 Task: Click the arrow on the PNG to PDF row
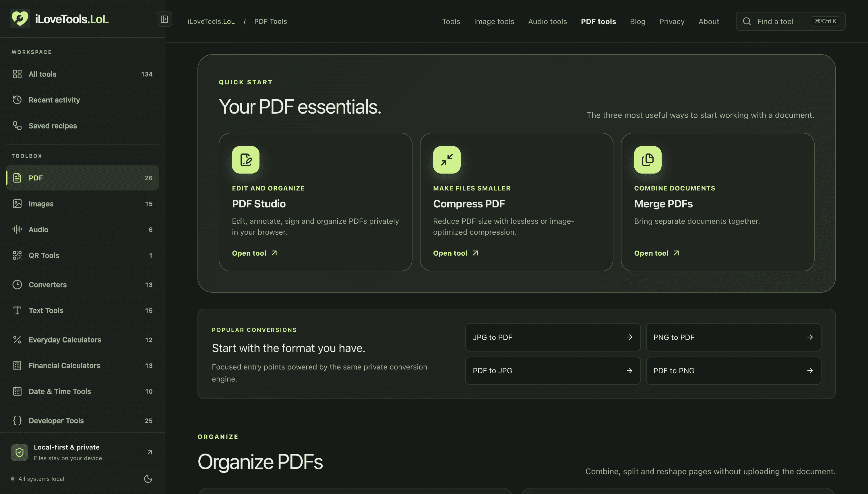[810, 337]
